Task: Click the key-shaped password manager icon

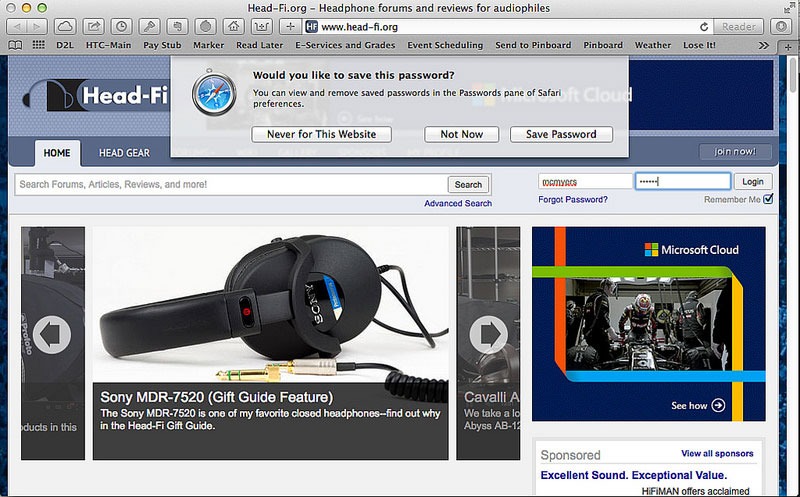Action: coord(149,27)
